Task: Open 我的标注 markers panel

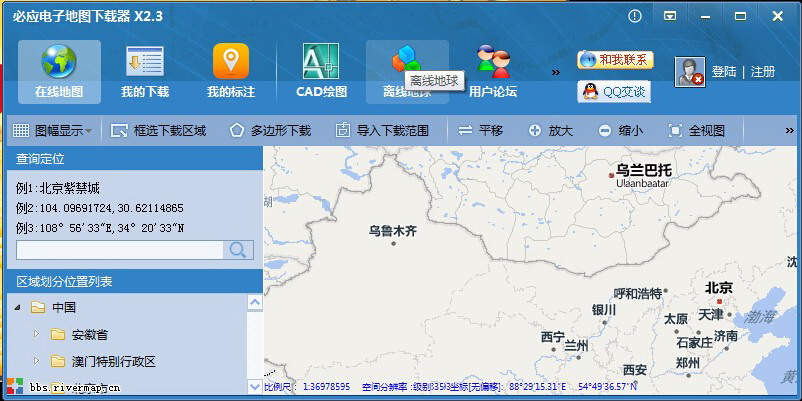Action: [231, 72]
